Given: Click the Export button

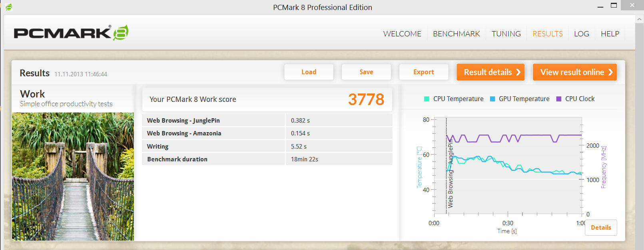Looking at the screenshot, I should 424,72.
